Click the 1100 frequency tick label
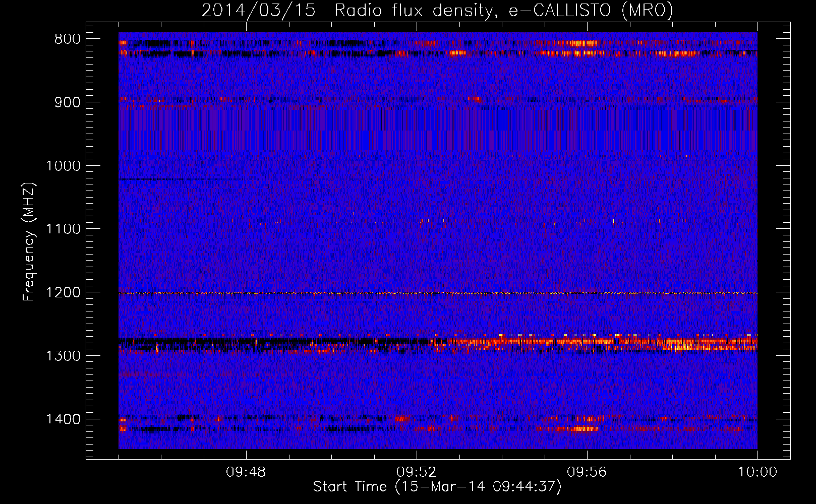 [63, 229]
